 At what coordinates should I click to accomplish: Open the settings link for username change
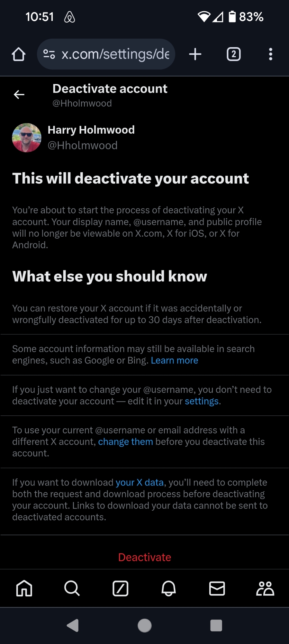click(202, 401)
